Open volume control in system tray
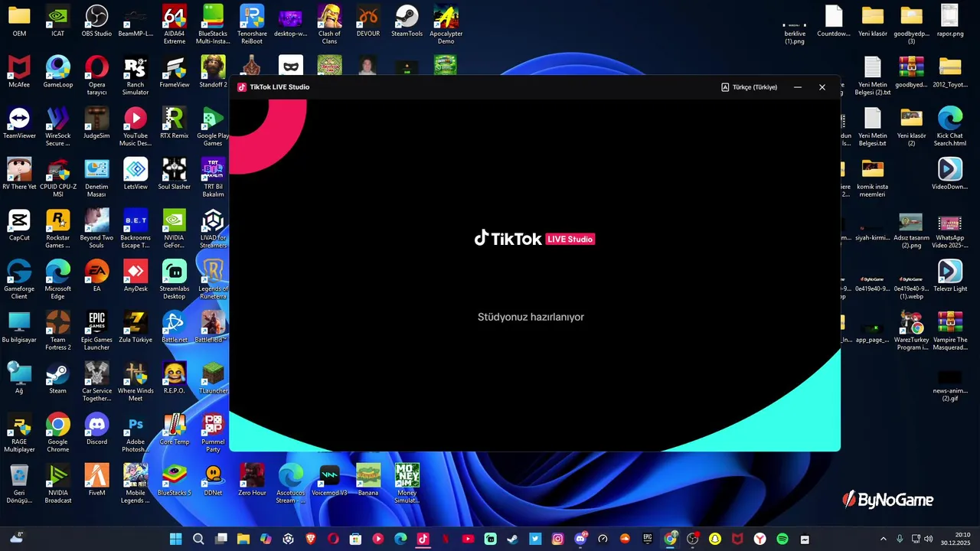This screenshot has height=551, width=980. (929, 539)
